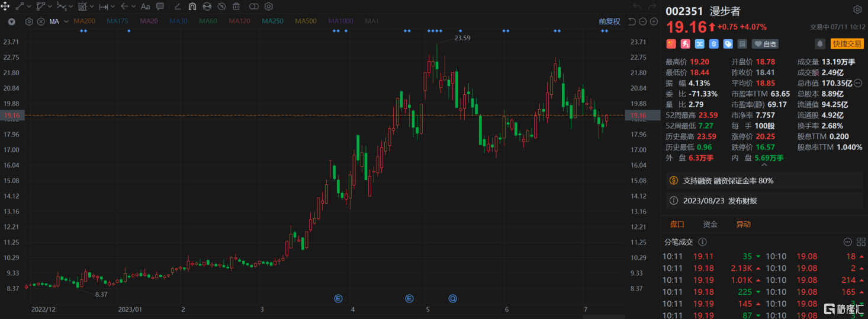Select the wave pattern drawing tool
This screenshot has height=319, width=868.
pyautogui.click(x=62, y=7)
